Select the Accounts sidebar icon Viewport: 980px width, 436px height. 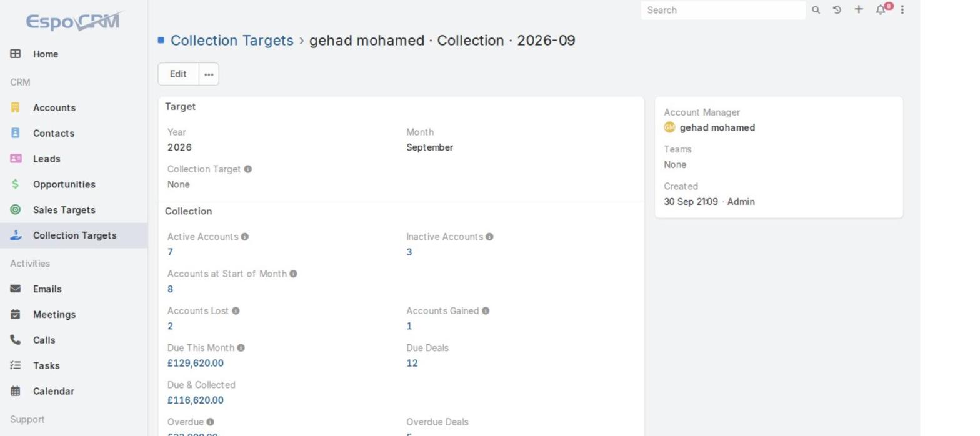pyautogui.click(x=16, y=107)
